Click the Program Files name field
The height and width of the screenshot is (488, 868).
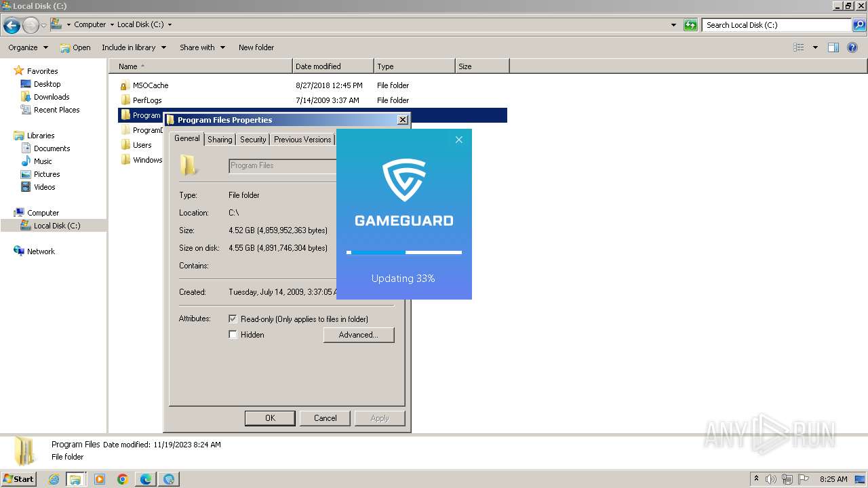pyautogui.click(x=283, y=166)
